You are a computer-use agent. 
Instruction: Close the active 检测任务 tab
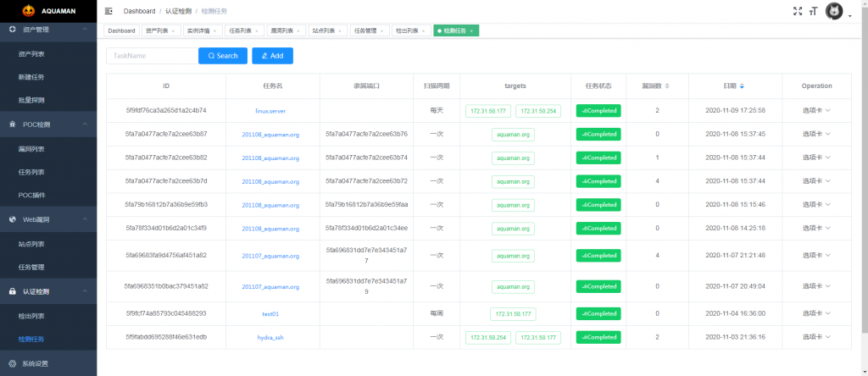click(x=471, y=31)
